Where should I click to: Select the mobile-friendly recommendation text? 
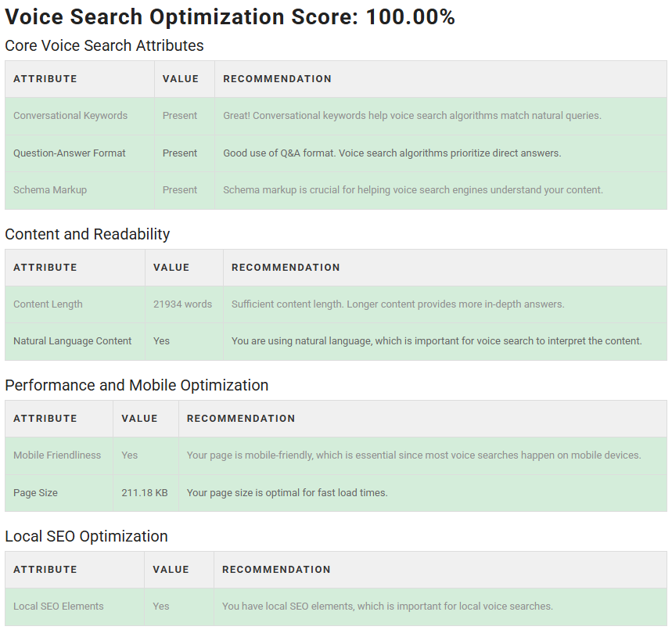(413, 455)
